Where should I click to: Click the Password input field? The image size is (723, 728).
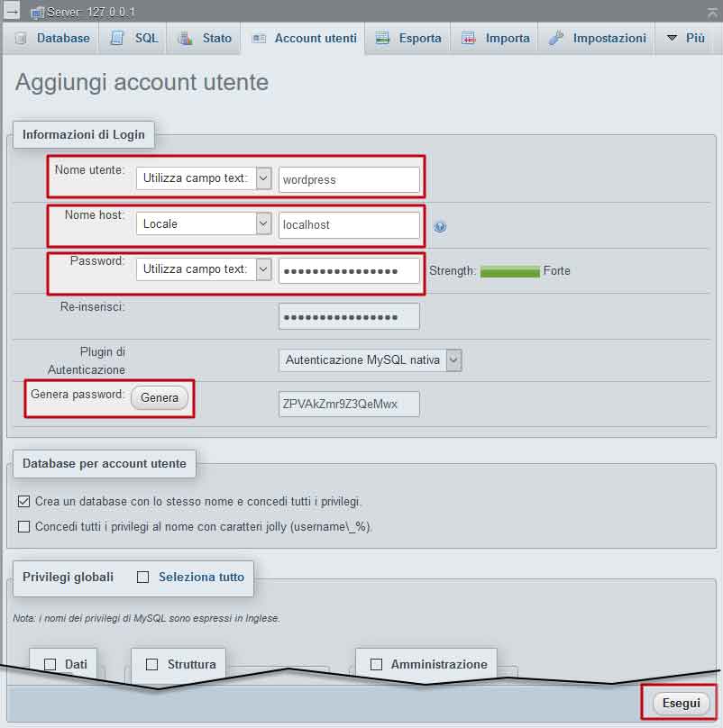[349, 270]
